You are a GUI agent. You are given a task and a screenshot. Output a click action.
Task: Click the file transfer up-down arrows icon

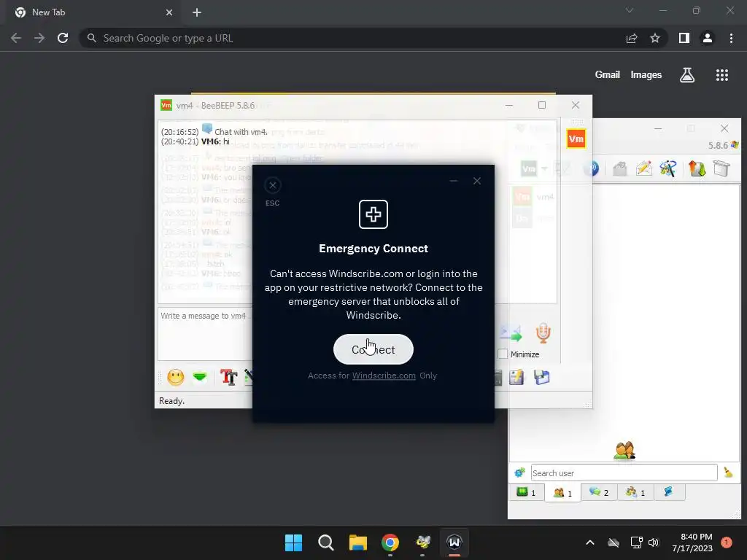pyautogui.click(x=697, y=168)
